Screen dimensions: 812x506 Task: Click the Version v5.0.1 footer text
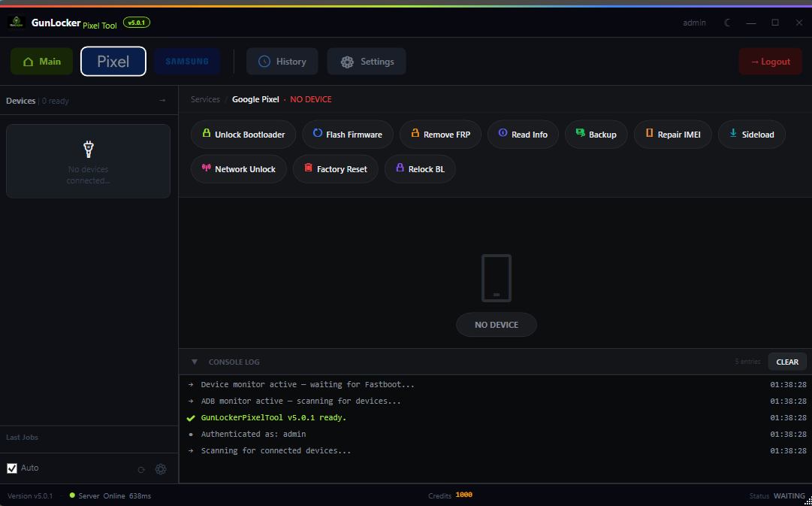[30, 495]
